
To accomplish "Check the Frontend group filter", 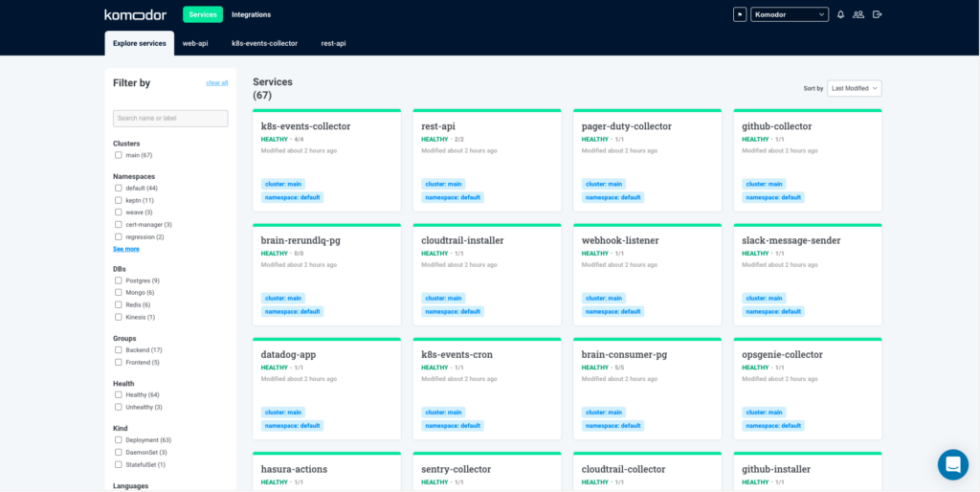I will tap(118, 362).
